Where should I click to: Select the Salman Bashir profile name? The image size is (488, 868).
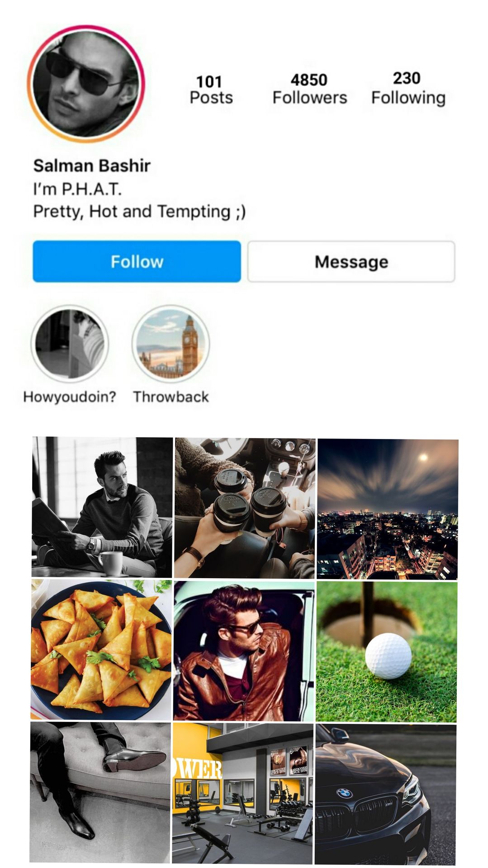[x=92, y=165]
